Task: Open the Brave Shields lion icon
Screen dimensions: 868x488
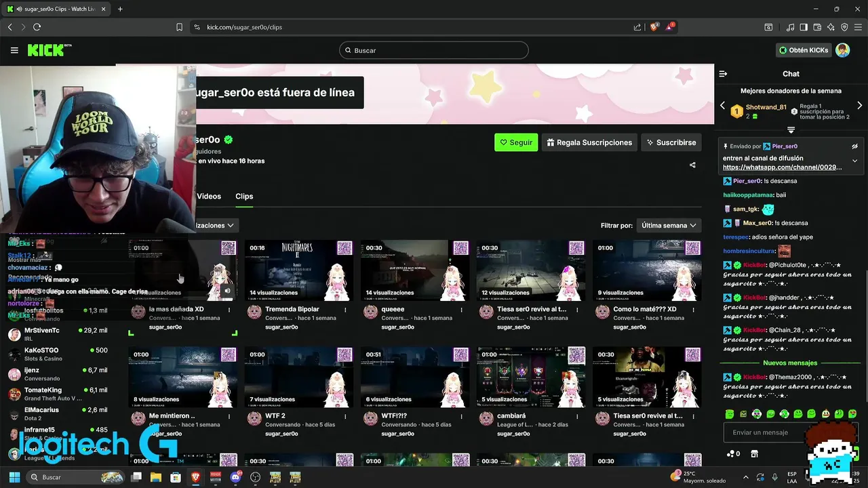Action: 654,27
